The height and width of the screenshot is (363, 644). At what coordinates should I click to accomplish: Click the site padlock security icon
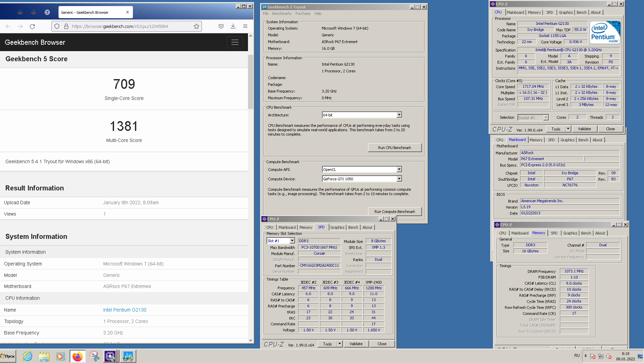[66, 26]
